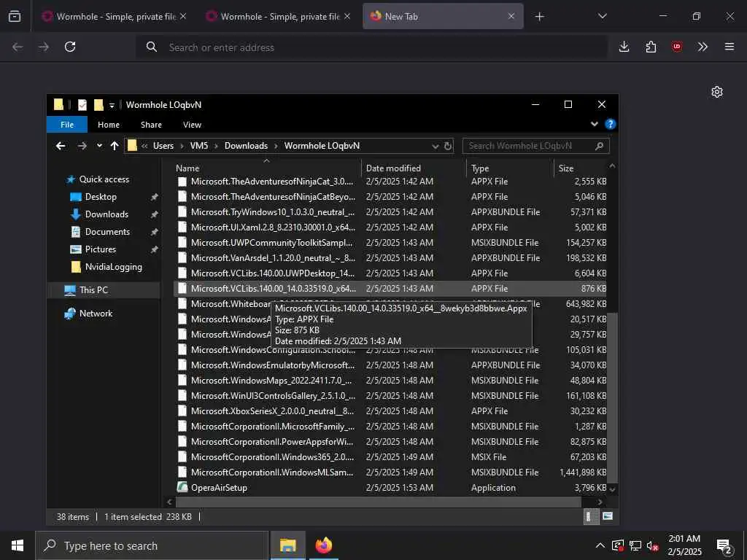
Task: Open the Share ribbon tab
Action: point(151,125)
